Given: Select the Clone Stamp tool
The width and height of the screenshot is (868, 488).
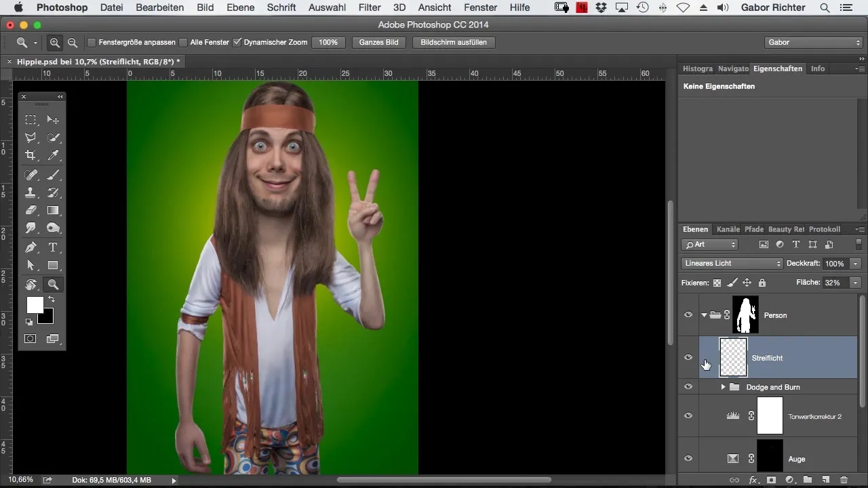Looking at the screenshot, I should click(x=31, y=193).
